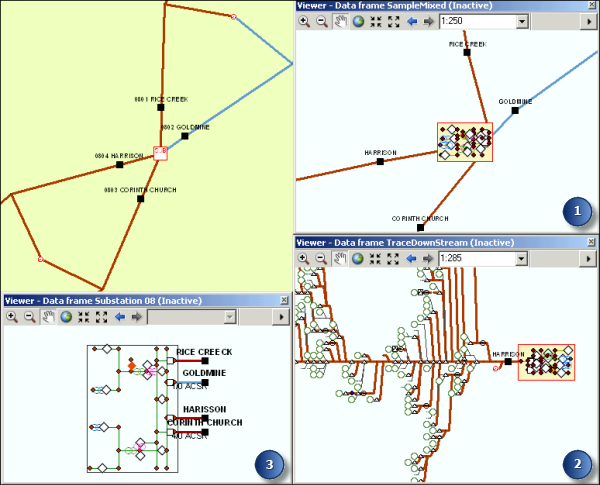Click Full Extent globe in Substation 08 viewer
Screen dimensions: 600x485
tap(66, 317)
